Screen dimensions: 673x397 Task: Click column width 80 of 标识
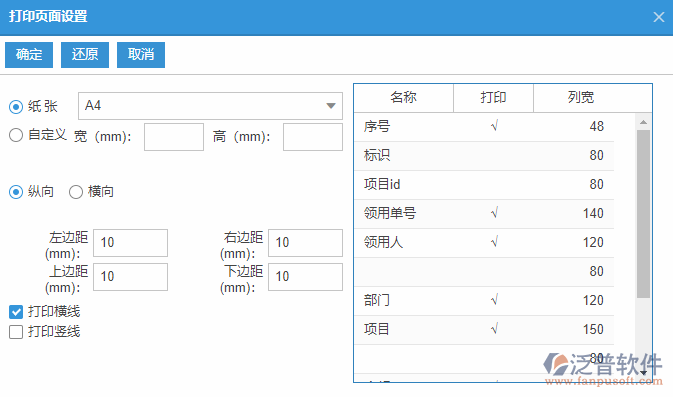click(597, 155)
